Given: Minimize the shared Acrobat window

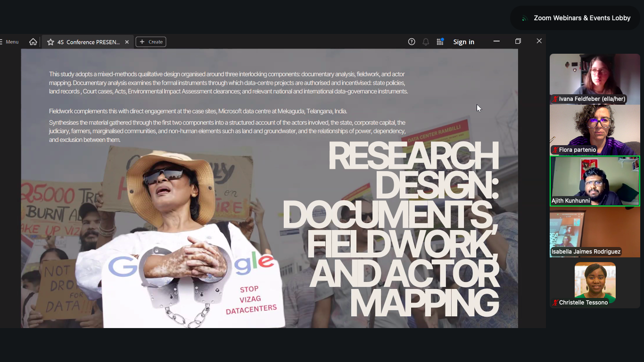Looking at the screenshot, I should [496, 41].
